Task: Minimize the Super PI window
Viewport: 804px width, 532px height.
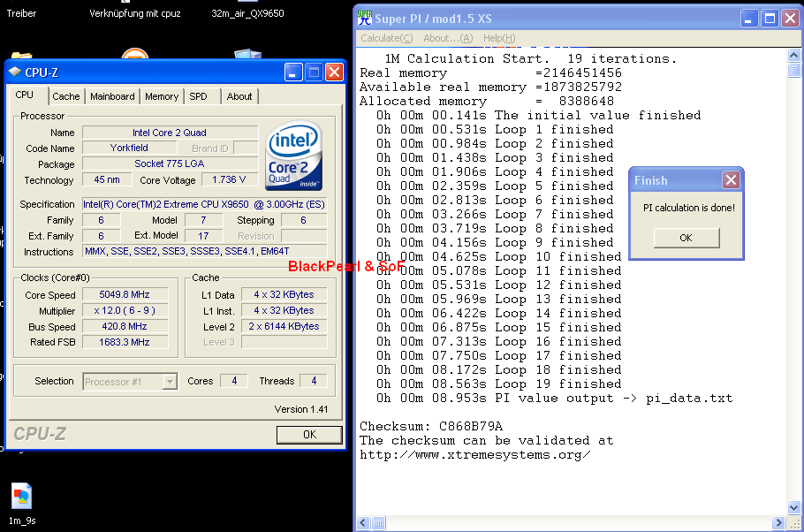Action: click(x=749, y=19)
